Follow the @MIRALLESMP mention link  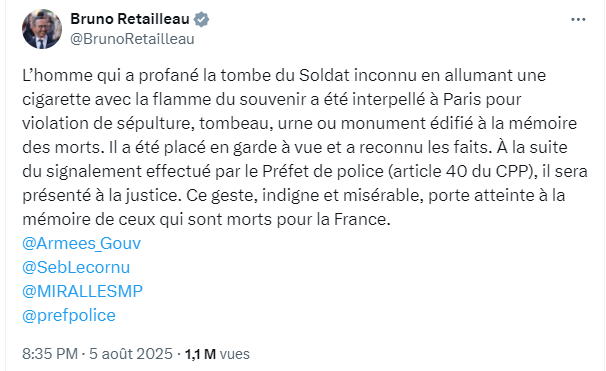[82, 291]
